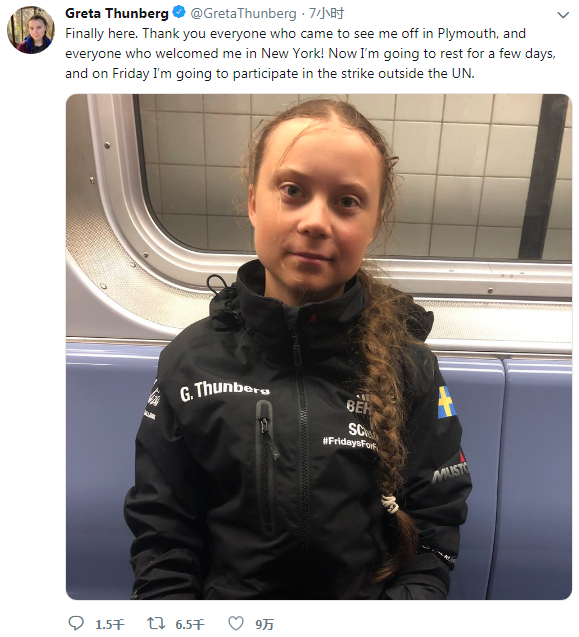This screenshot has height=637, width=579.
Task: Like the tweet with heart icon
Action: 236,623
